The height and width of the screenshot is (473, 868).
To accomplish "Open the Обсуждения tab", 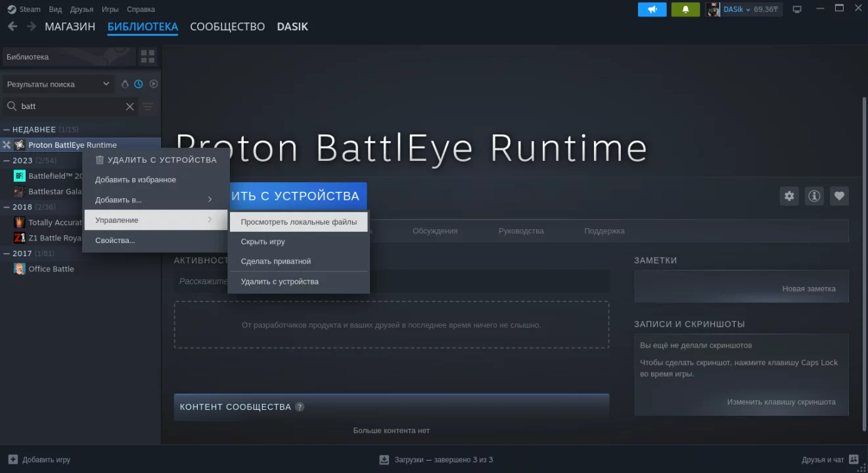I will [435, 231].
